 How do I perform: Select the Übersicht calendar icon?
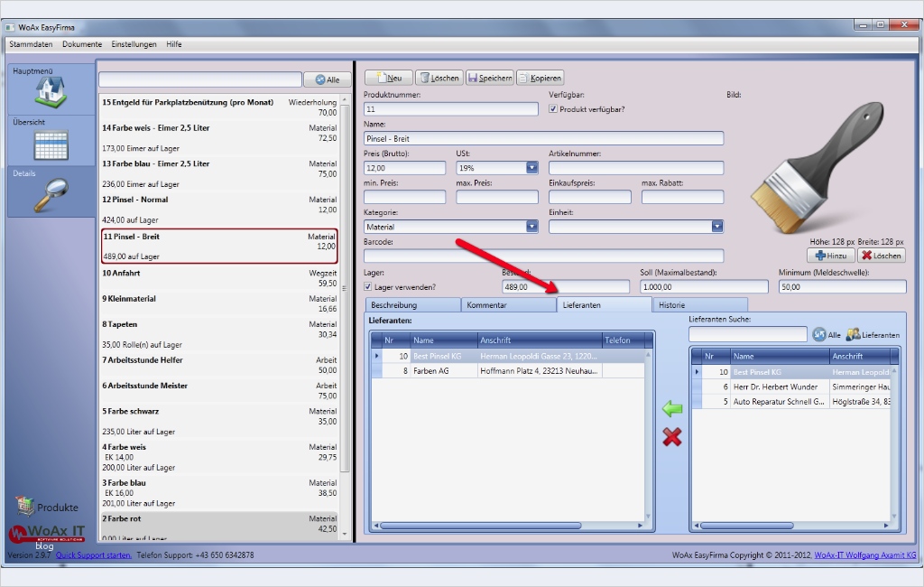(x=50, y=143)
